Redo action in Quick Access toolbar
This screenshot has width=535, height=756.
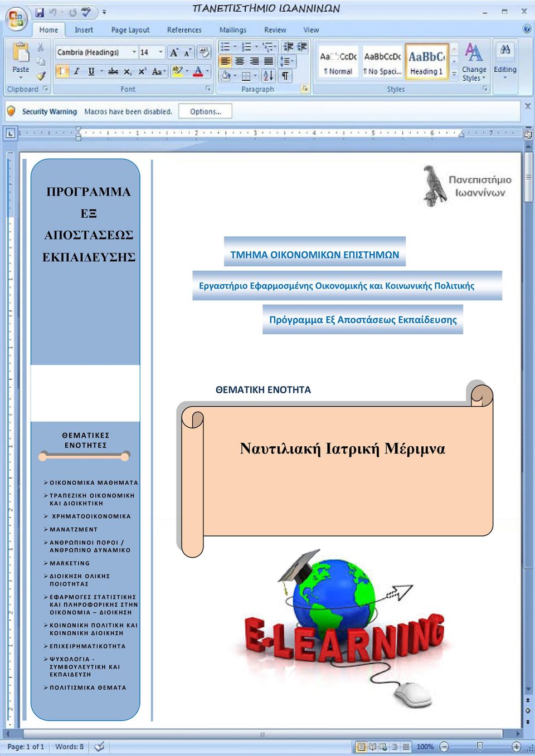click(72, 12)
